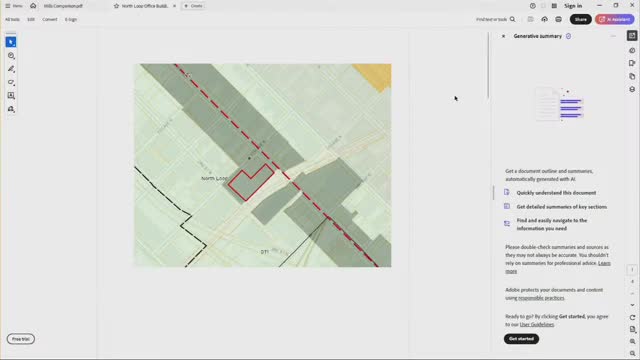Click the upload to cloud icon

tap(544, 19)
